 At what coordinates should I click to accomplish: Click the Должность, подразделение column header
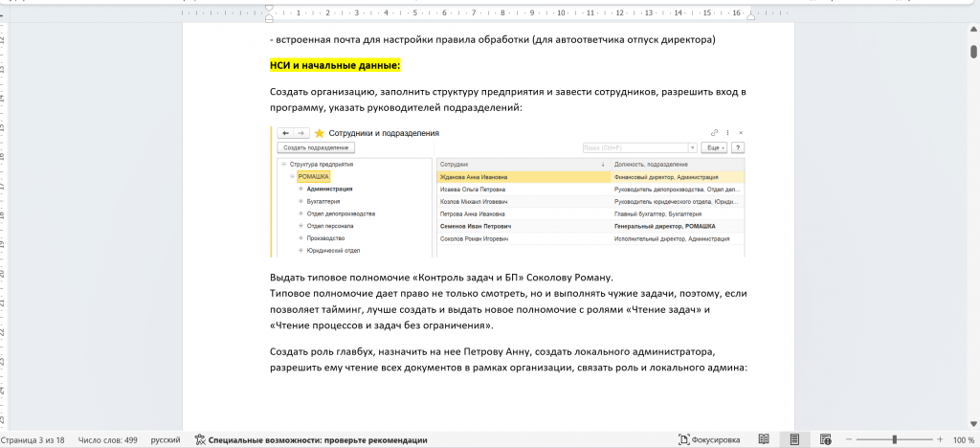pos(679,165)
